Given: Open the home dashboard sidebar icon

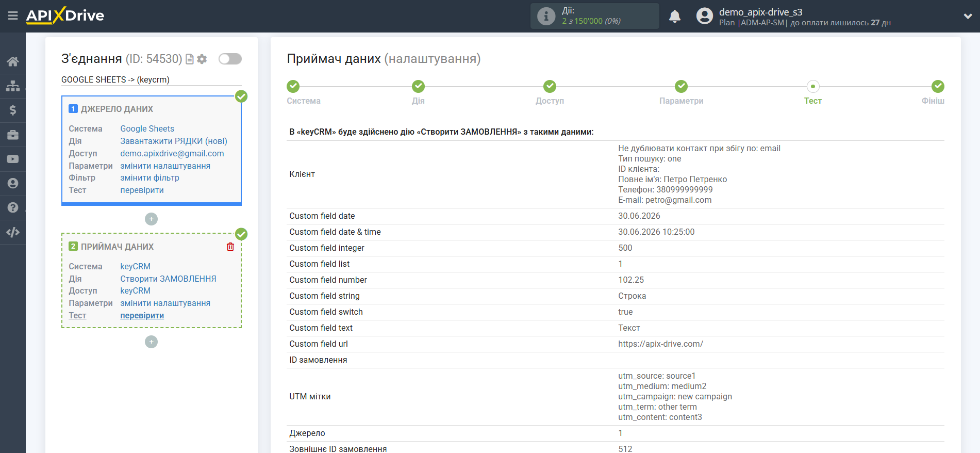Looking at the screenshot, I should click(13, 61).
